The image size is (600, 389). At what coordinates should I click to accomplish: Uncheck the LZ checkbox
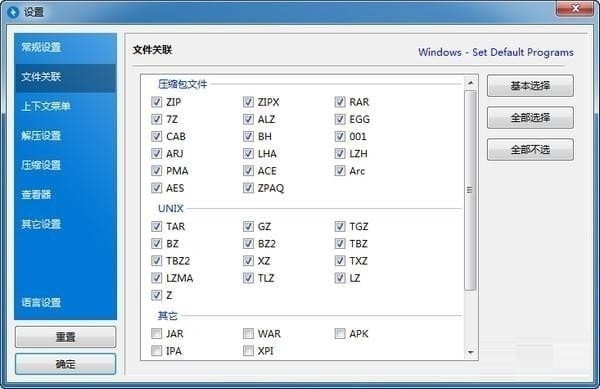click(x=340, y=278)
